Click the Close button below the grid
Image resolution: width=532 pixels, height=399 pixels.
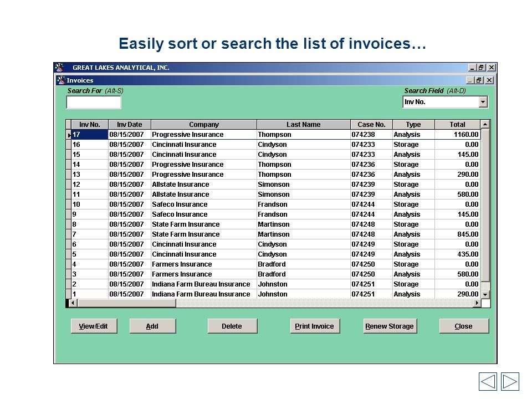click(464, 326)
